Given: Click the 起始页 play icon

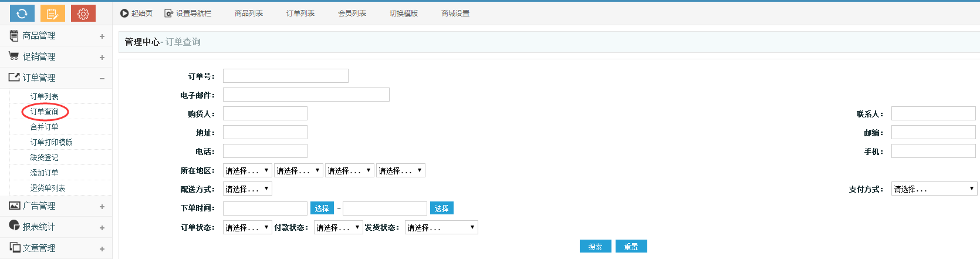Looking at the screenshot, I should (x=124, y=13).
